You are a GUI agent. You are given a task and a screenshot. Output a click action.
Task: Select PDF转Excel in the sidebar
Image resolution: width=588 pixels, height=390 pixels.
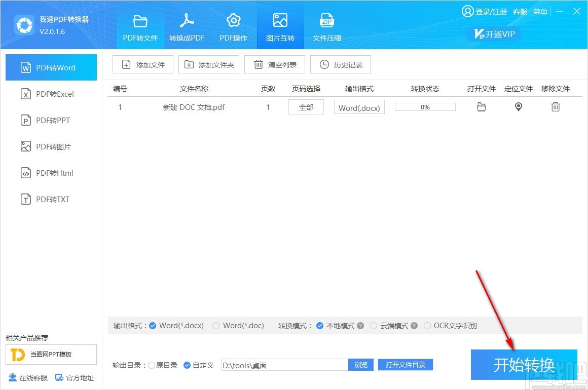click(51, 94)
